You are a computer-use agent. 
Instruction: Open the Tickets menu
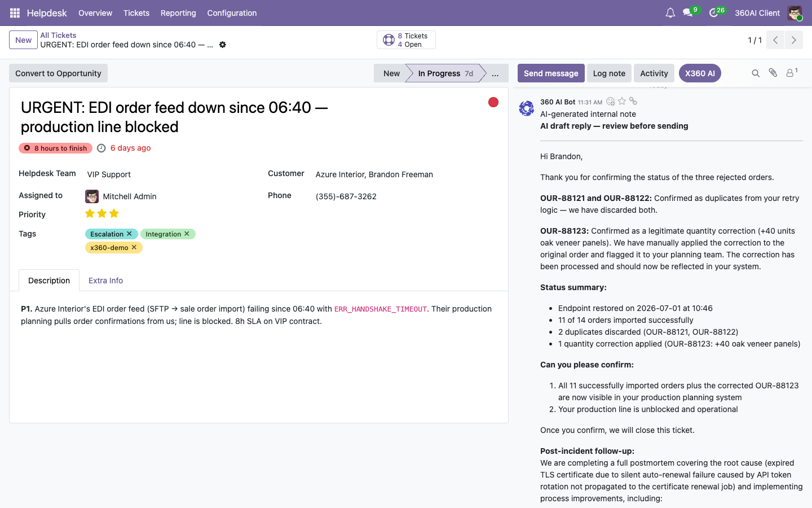tap(136, 13)
